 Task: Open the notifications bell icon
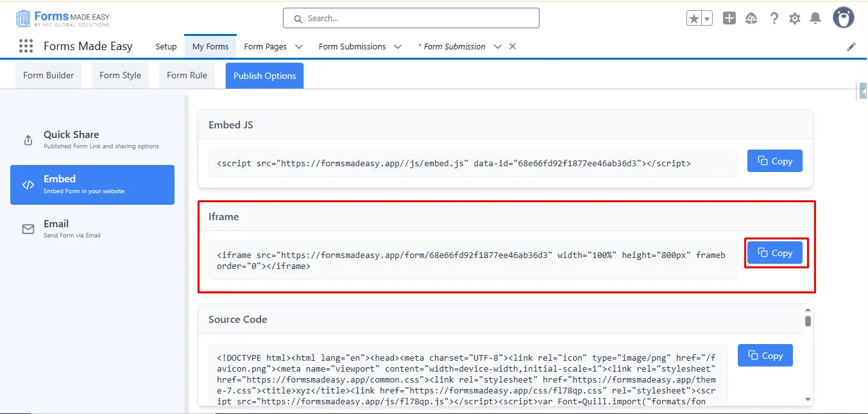click(815, 19)
